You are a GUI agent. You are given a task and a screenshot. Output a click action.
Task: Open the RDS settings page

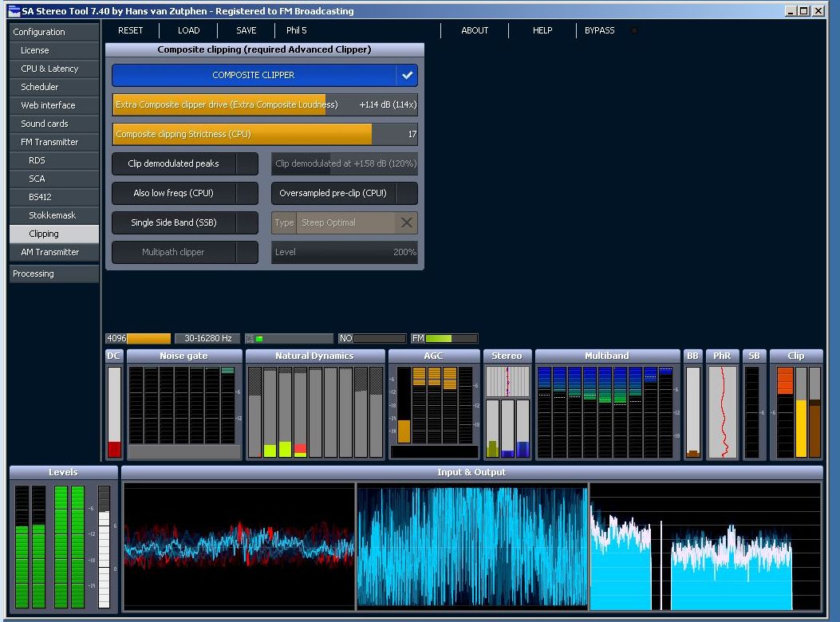coord(54,160)
